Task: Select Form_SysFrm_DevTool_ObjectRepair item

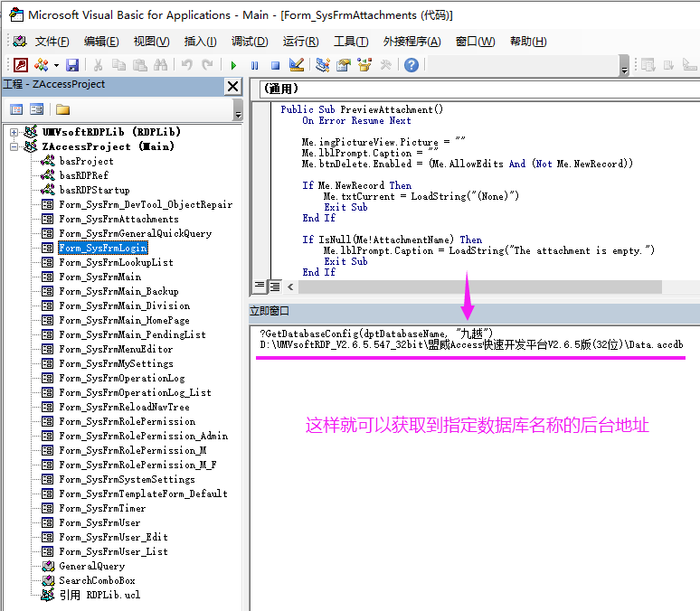Action: coord(146,204)
